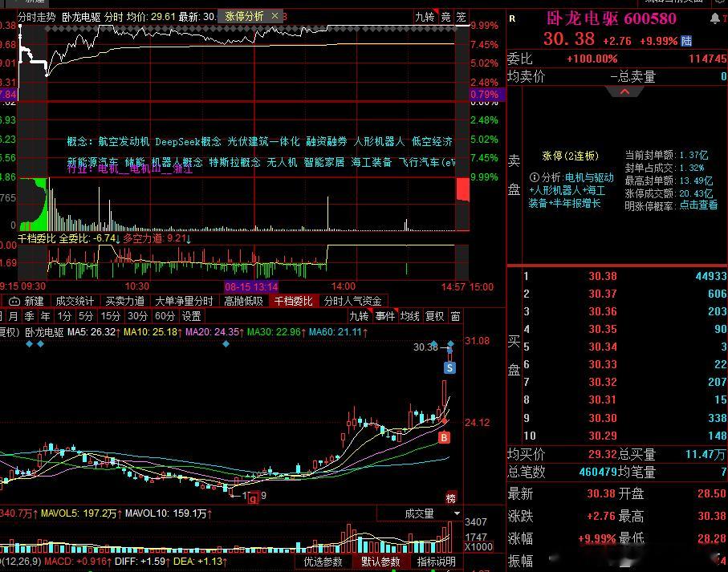Select the 15分 period
The width and height of the screenshot is (728, 572).
(111, 316)
